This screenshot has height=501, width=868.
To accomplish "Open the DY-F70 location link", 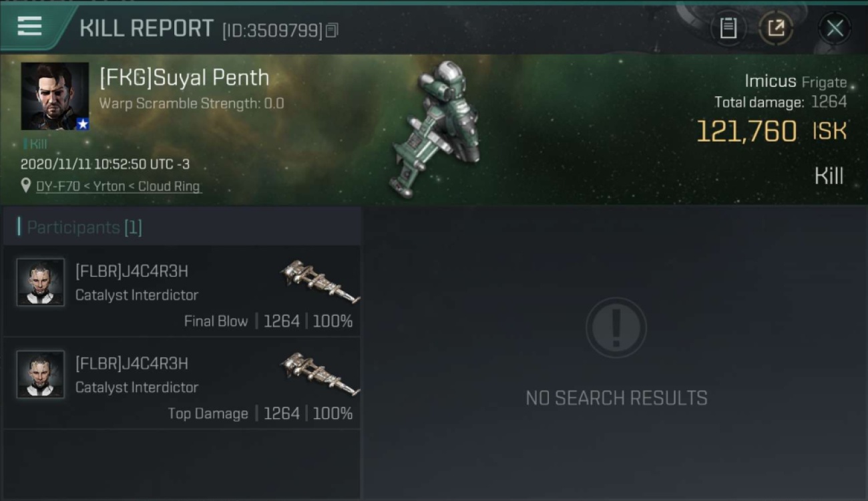I will 118,186.
